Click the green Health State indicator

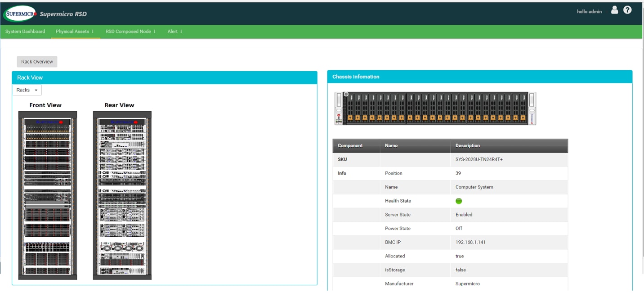459,201
